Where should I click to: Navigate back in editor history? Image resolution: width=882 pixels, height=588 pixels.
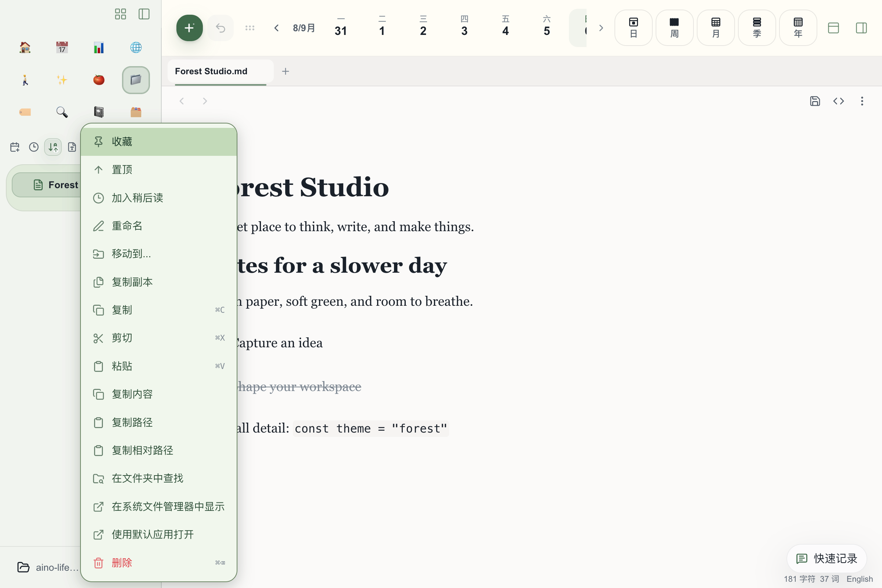pyautogui.click(x=182, y=101)
